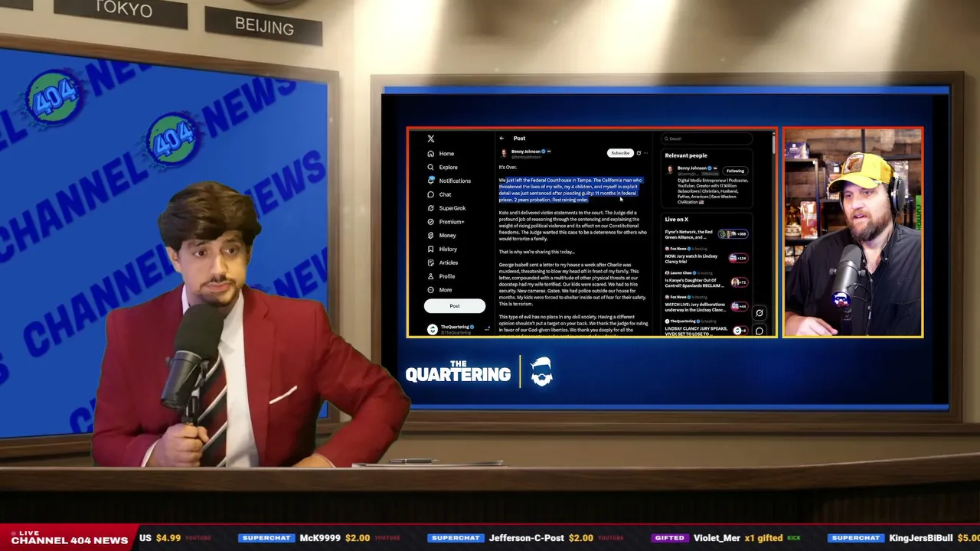Viewport: 980px width, 551px height.
Task: Click the Grok icon beside Subscribe
Action: (639, 153)
